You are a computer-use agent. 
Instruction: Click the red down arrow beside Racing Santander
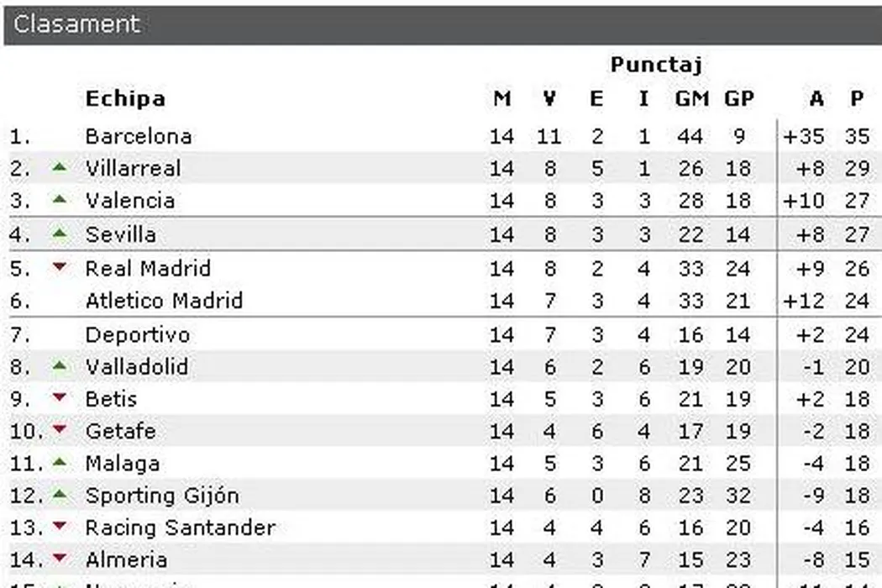[x=59, y=528]
